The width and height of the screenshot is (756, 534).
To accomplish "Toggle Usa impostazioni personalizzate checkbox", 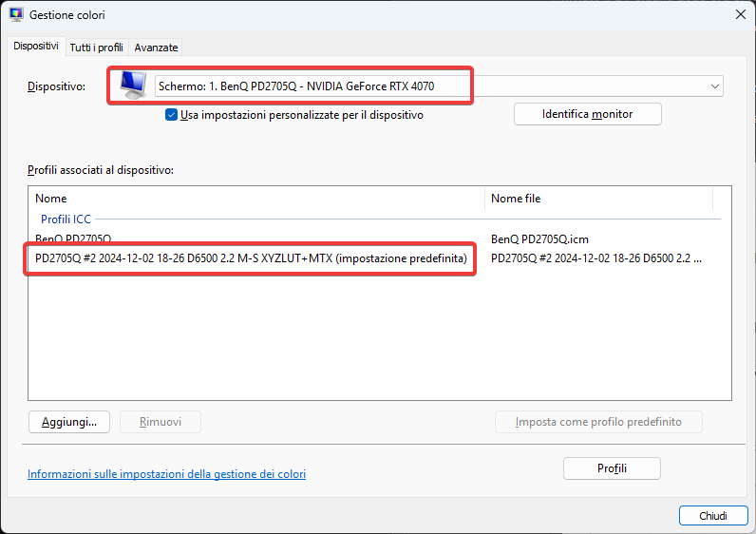I will pos(171,115).
